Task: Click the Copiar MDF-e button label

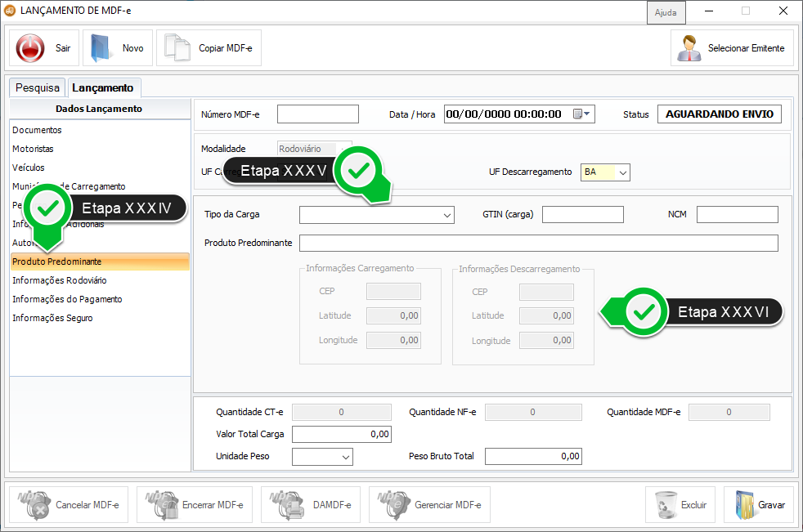Action: pos(226,48)
